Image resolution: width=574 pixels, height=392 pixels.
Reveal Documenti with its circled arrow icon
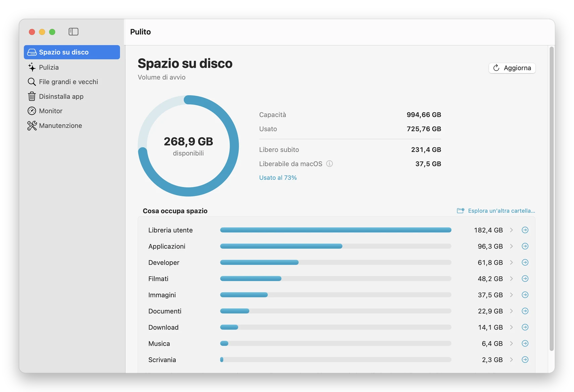pos(525,311)
